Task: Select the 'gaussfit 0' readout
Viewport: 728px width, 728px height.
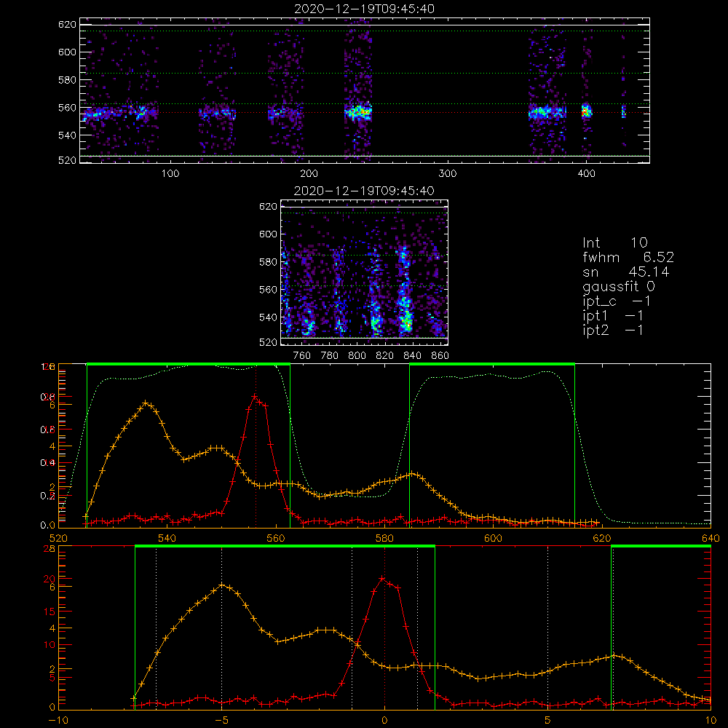Action: [619, 286]
